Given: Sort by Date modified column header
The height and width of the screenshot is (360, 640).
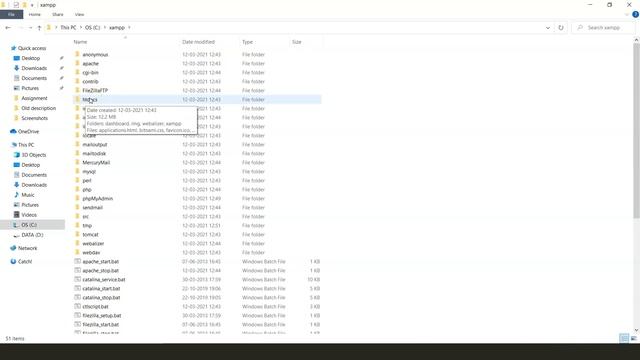Looking at the screenshot, I should pos(198,42).
